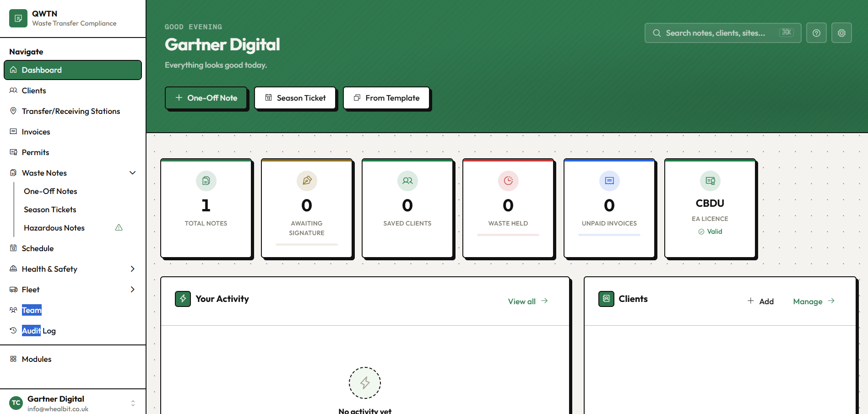
Task: Click the Waste Held progress bar
Action: click(508, 235)
